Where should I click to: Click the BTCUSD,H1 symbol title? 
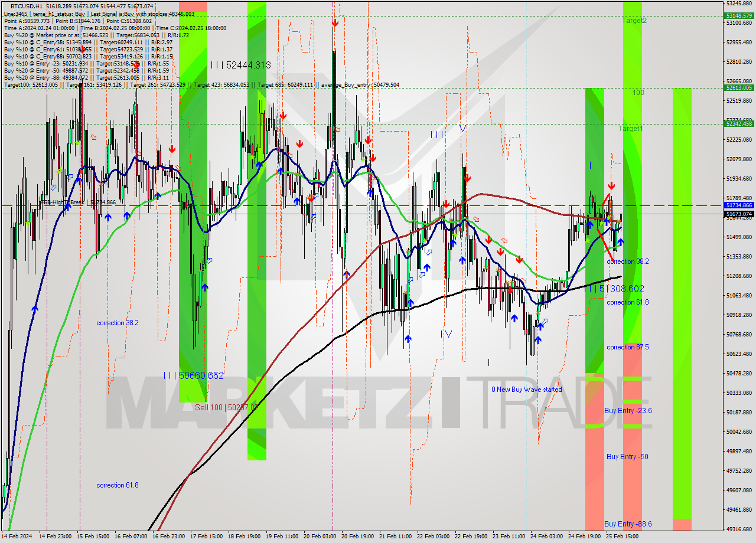coord(27,6)
